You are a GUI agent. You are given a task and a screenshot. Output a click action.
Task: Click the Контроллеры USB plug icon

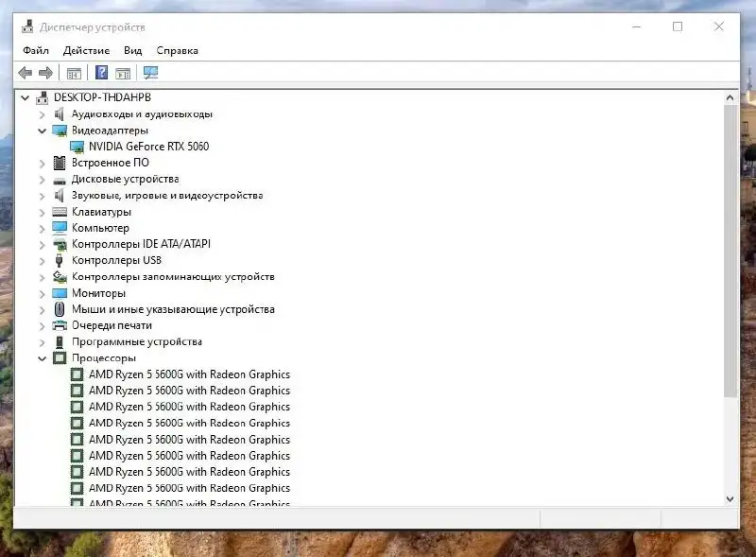coord(59,261)
